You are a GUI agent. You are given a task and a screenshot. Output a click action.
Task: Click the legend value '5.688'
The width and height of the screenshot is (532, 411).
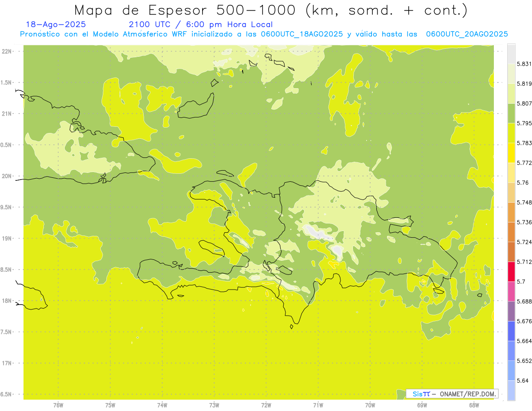pos(524,301)
